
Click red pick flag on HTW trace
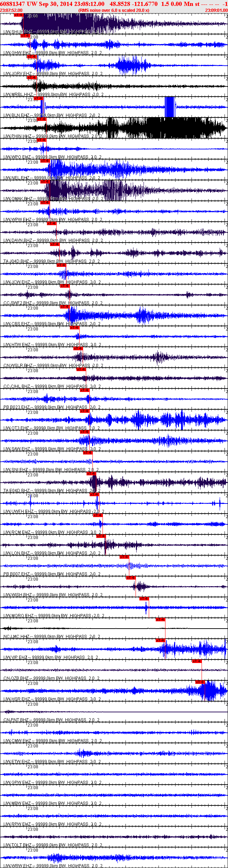coord(74,328)
